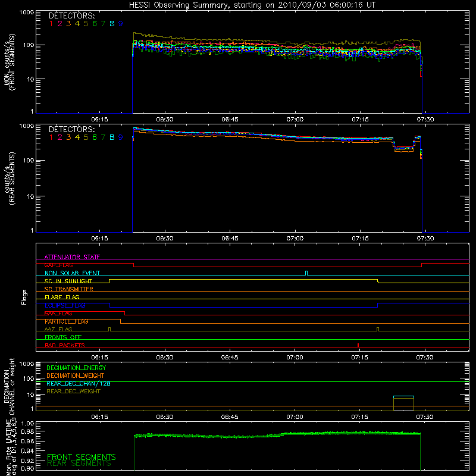The height and width of the screenshot is (476, 476).
Task: Click the 06:30 tick label under front segments plot
Action: 165,120
